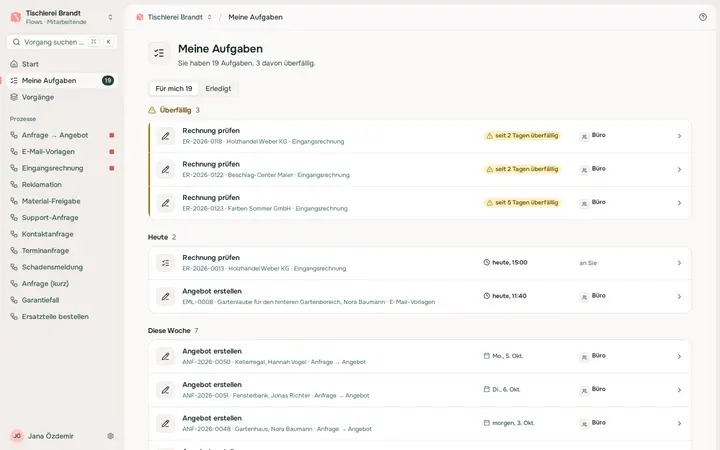Click the checklist icon for ER-2026-0013 task
720x450 pixels.
point(165,263)
